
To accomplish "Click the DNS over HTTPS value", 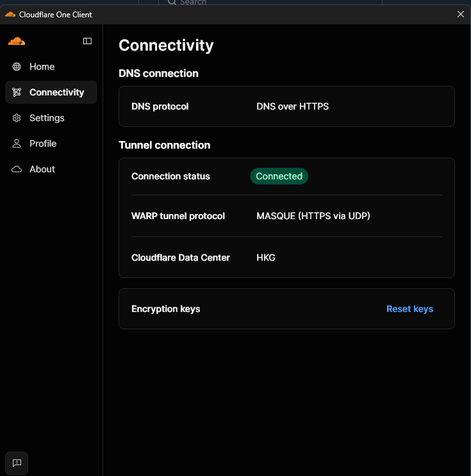I will point(292,106).
